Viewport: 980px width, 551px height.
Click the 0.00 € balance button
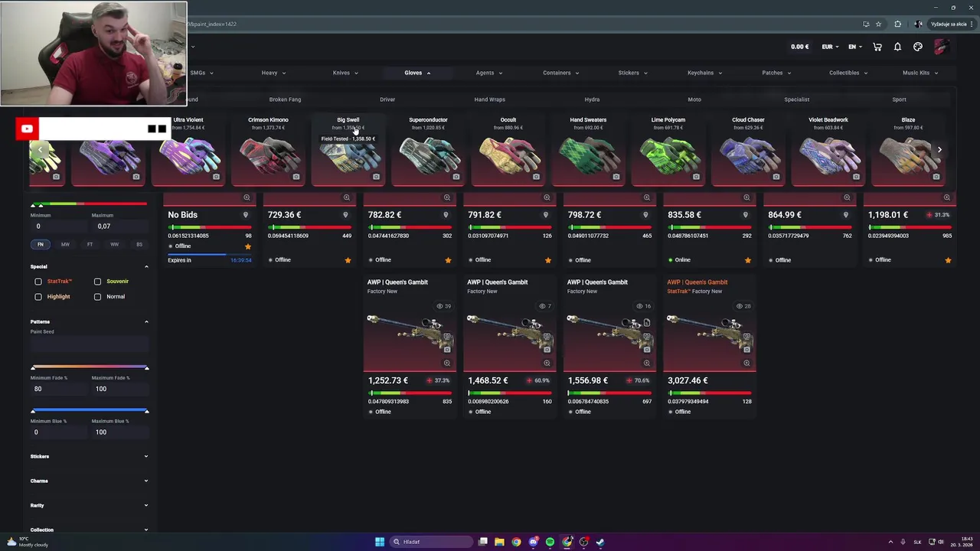click(799, 47)
